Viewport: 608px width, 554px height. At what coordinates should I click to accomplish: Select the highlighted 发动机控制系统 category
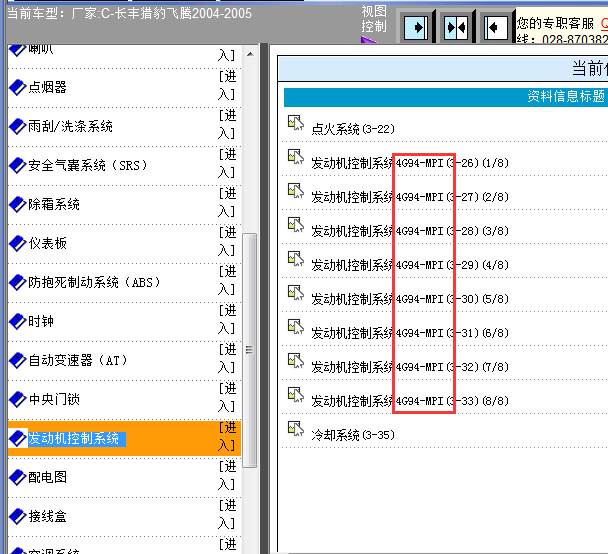pyautogui.click(x=74, y=438)
